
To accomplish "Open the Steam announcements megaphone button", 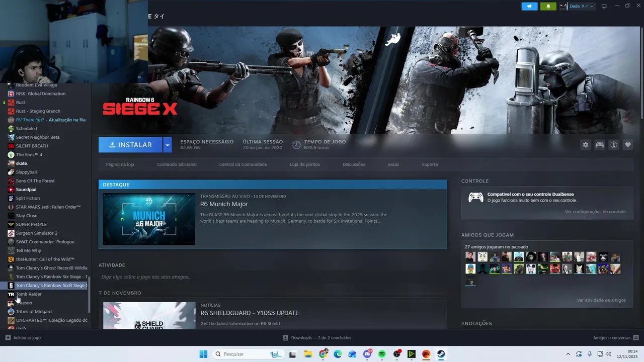I will coord(529,6).
